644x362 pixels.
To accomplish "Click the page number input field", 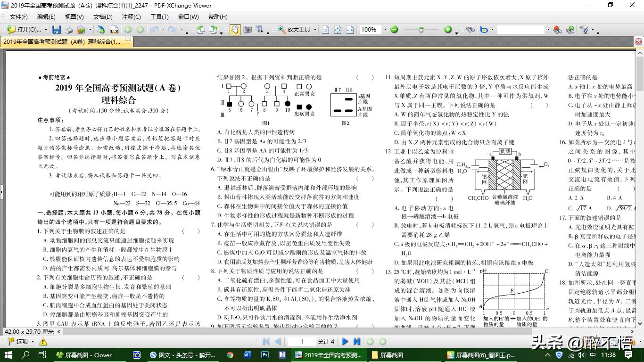I will coord(302,341).
